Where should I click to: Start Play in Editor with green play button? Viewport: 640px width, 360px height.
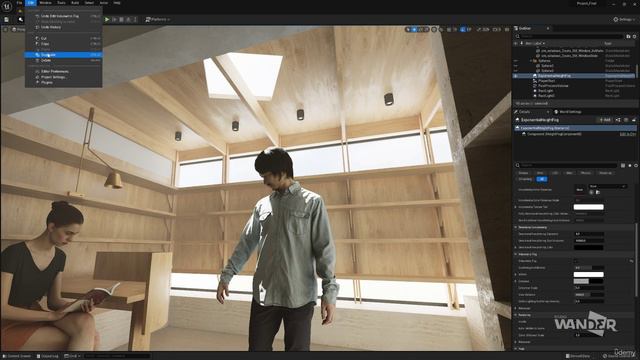[x=107, y=19]
